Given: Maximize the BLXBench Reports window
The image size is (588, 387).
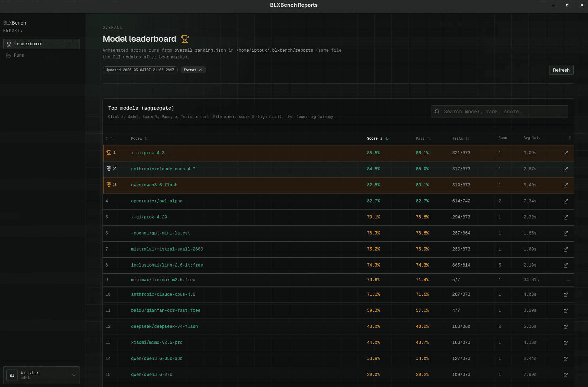Looking at the screenshot, I should [x=567, y=5].
